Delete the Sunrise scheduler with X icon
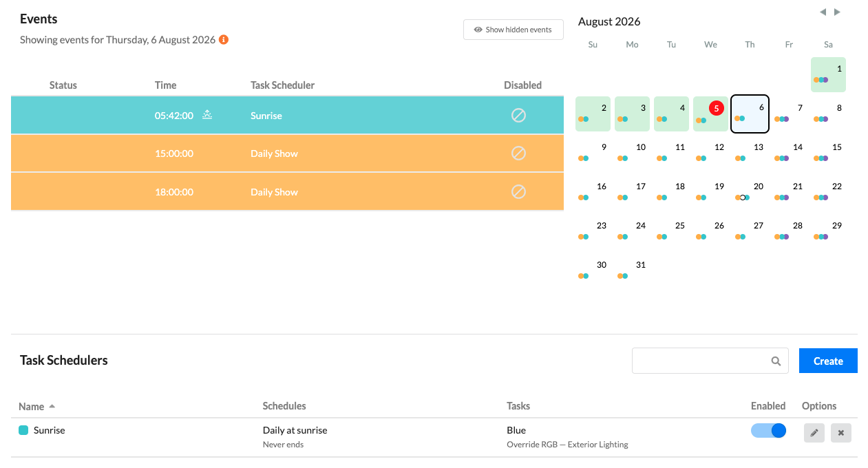This screenshot has height=468, width=868. coord(841,433)
